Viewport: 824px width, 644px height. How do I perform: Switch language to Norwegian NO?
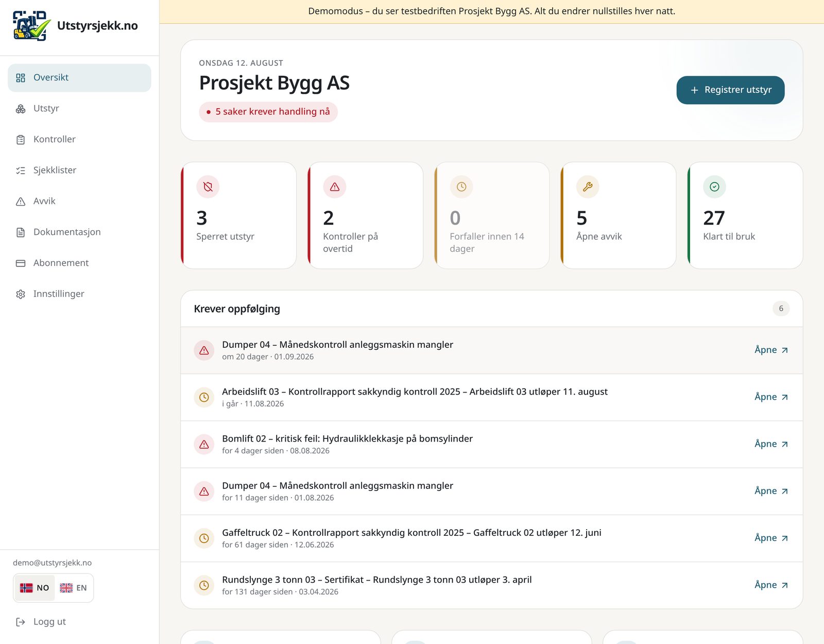pos(35,588)
